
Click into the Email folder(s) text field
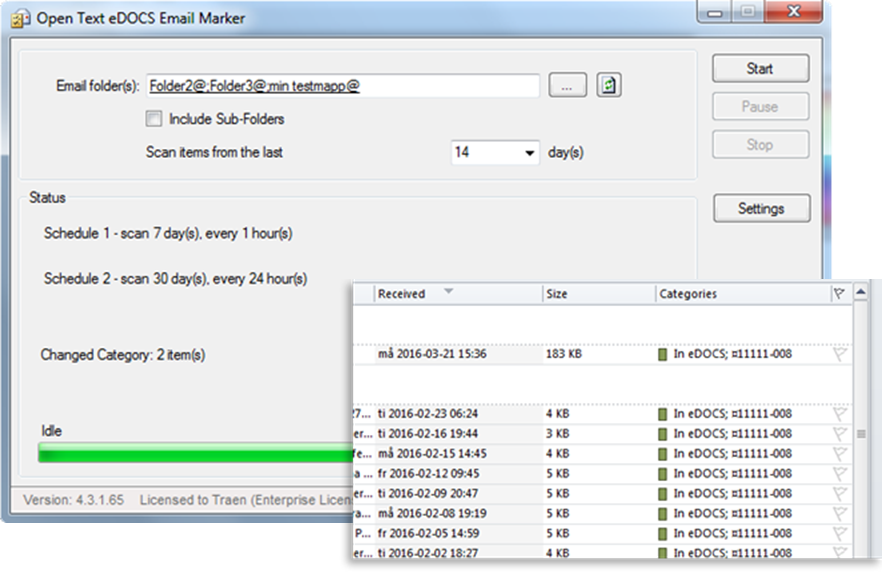point(343,85)
